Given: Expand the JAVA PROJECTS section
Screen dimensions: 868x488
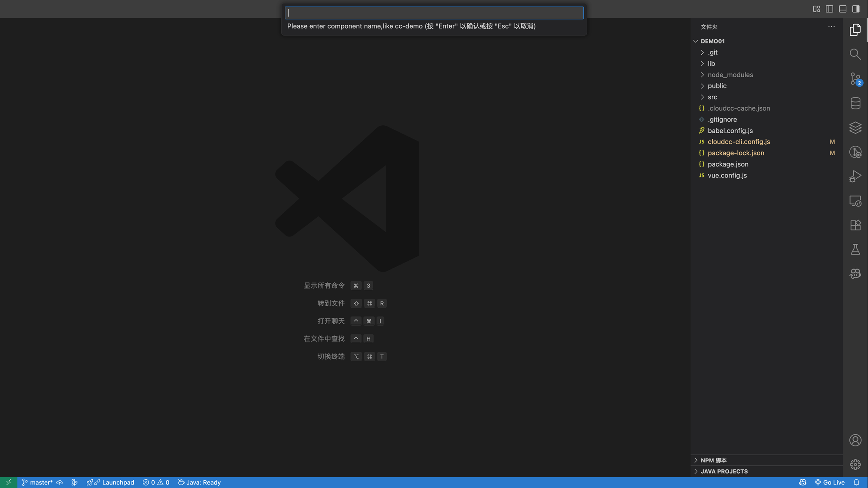Looking at the screenshot, I should (724, 472).
